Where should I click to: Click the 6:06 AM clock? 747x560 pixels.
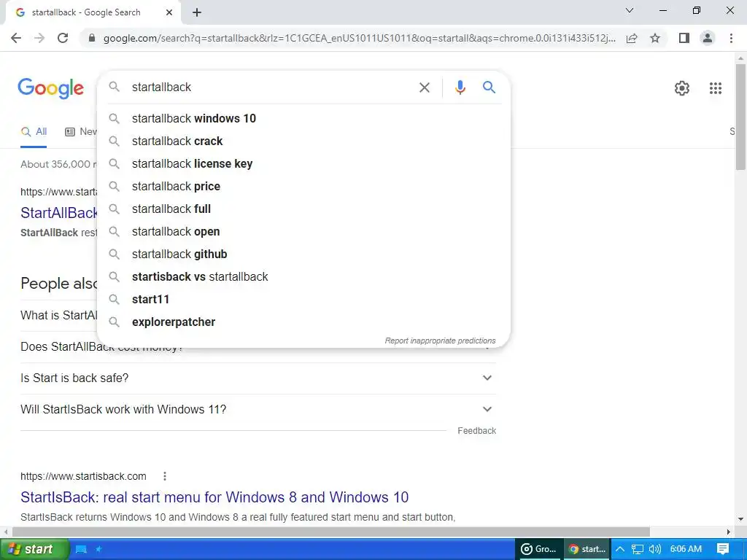coord(686,549)
